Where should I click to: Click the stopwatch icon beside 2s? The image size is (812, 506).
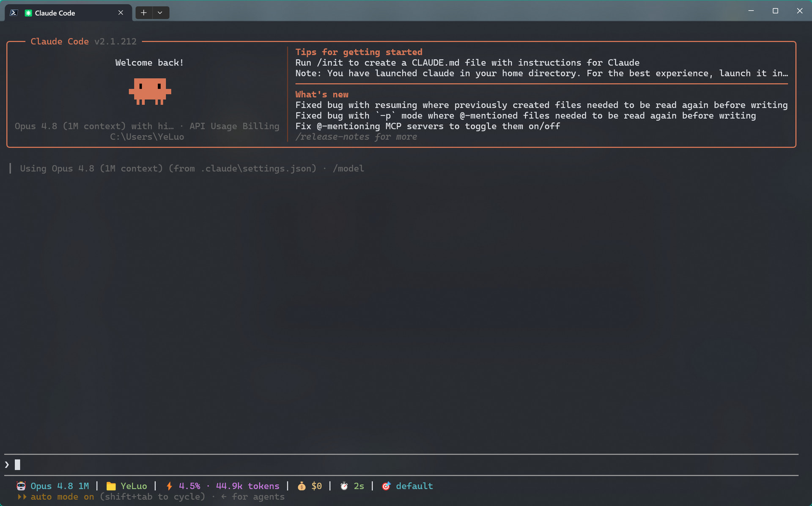tap(344, 486)
